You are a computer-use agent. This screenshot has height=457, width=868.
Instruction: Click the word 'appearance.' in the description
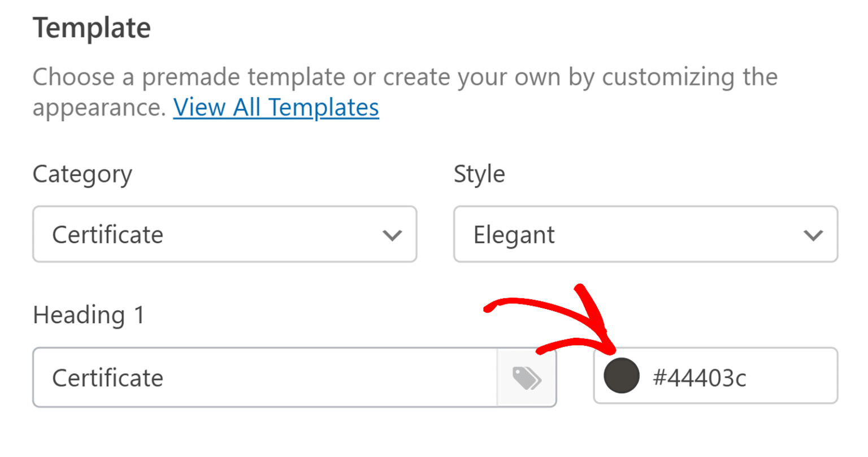(x=99, y=107)
